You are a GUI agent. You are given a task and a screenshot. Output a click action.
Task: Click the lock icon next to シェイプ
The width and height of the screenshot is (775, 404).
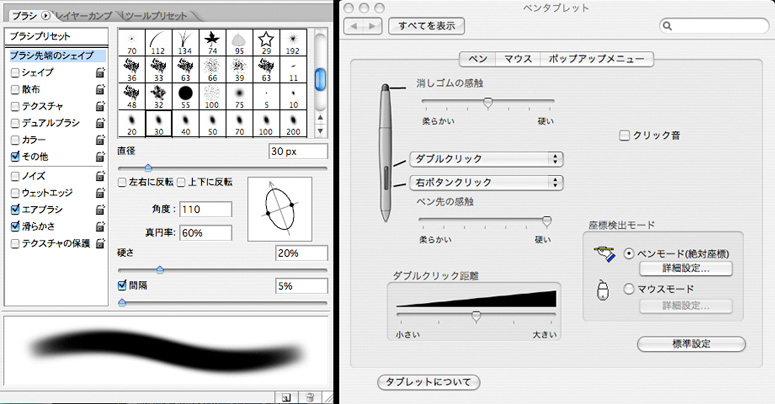pyautogui.click(x=100, y=73)
